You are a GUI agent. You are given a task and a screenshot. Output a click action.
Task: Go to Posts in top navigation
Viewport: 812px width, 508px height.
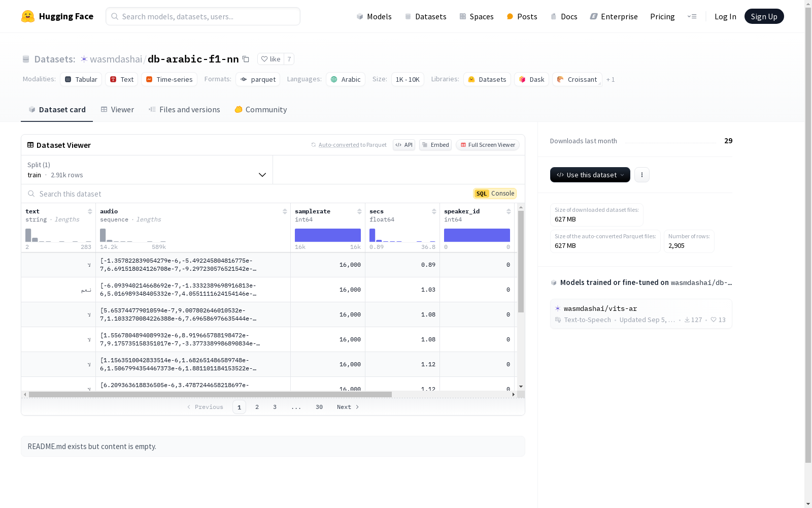(522, 16)
